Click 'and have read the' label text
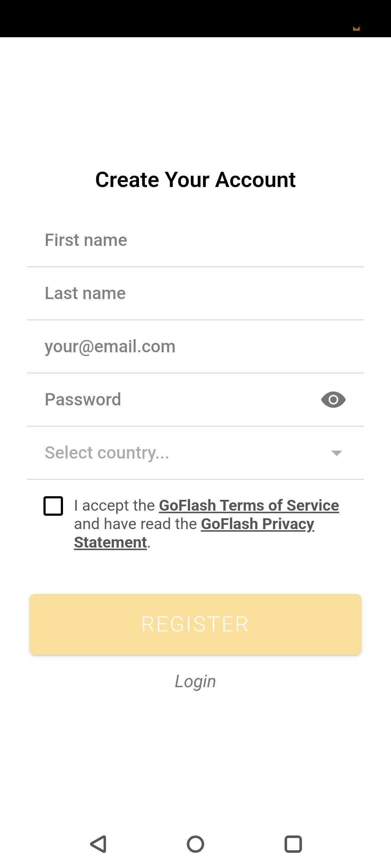391x868 pixels. tap(135, 524)
